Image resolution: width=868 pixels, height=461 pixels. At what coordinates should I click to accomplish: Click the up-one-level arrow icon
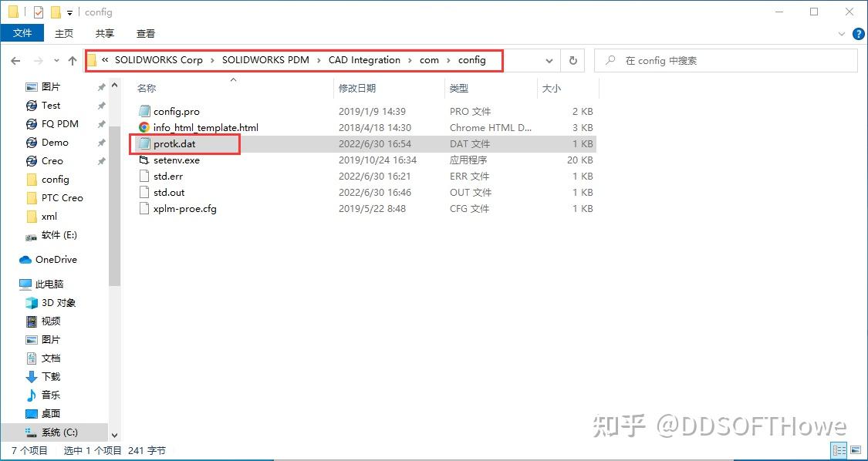click(73, 60)
